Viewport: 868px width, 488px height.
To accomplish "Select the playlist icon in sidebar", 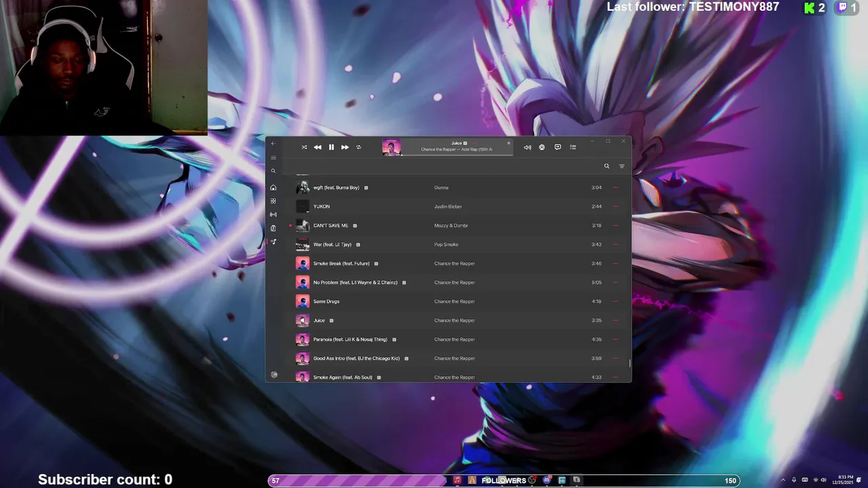I will coord(273,242).
